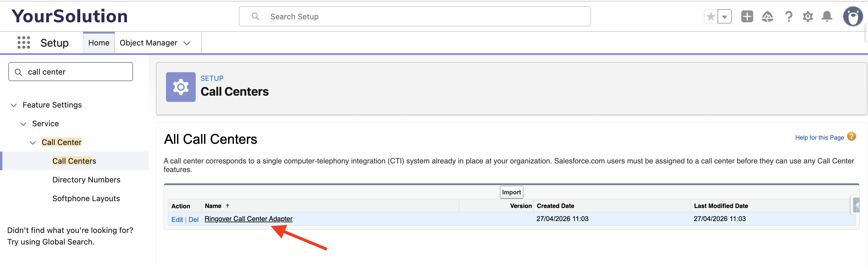Click the Call Centers page title
Screen dimensions: 868x268
pos(234,92)
